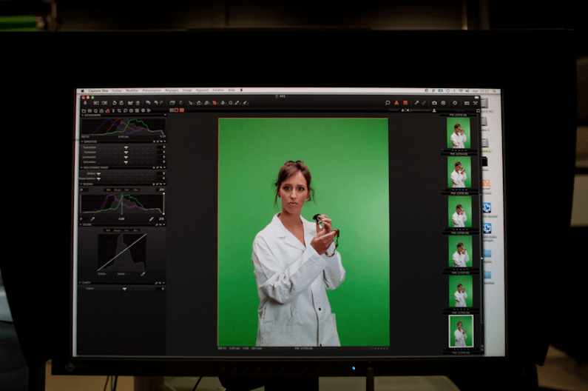This screenshot has height=391, width=588.
Task: Open the Modifier menu
Action: tap(132, 90)
